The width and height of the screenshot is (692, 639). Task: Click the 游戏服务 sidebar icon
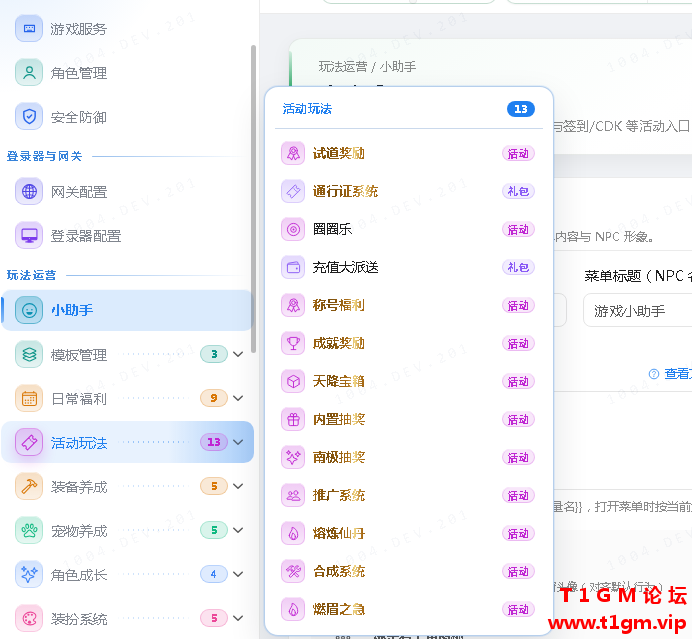(29, 29)
